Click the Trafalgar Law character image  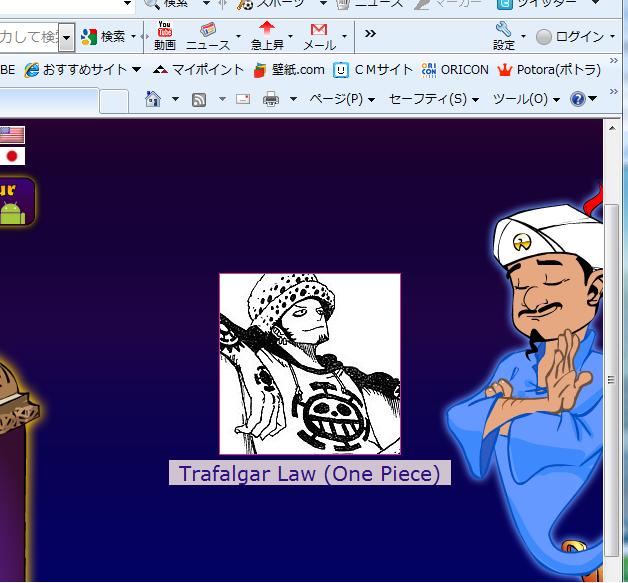(310, 364)
